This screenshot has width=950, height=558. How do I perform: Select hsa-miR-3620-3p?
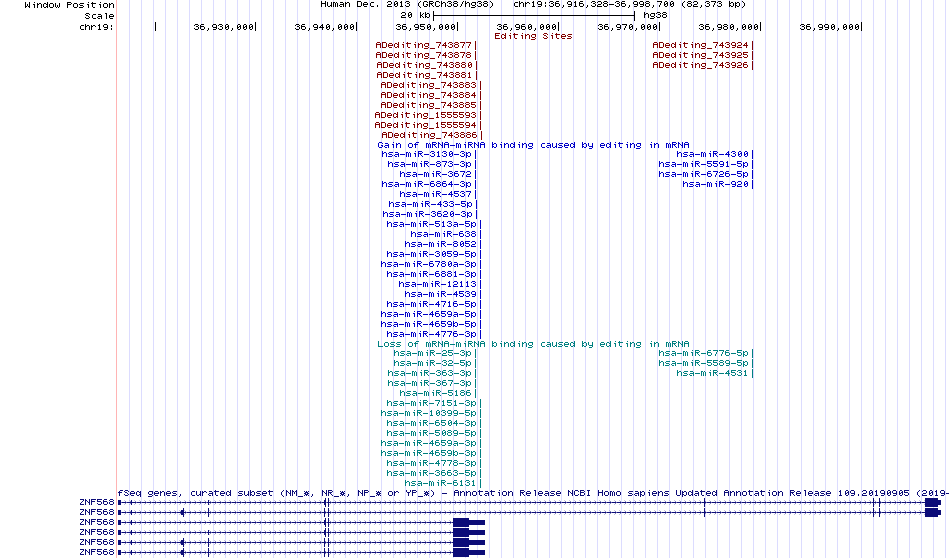click(x=427, y=214)
